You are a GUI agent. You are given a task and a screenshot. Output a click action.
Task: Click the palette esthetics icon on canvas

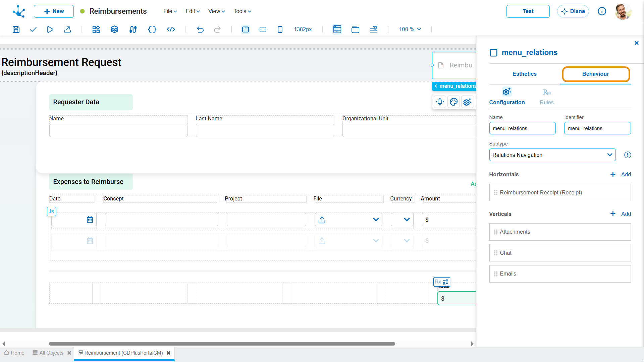[453, 102]
